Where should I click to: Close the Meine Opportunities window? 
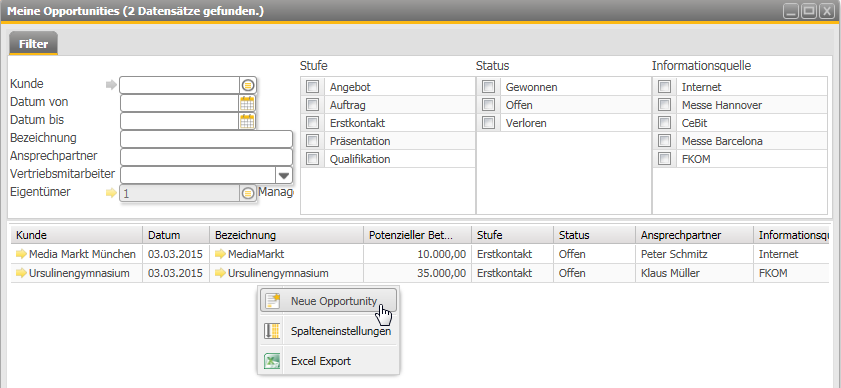click(x=827, y=11)
